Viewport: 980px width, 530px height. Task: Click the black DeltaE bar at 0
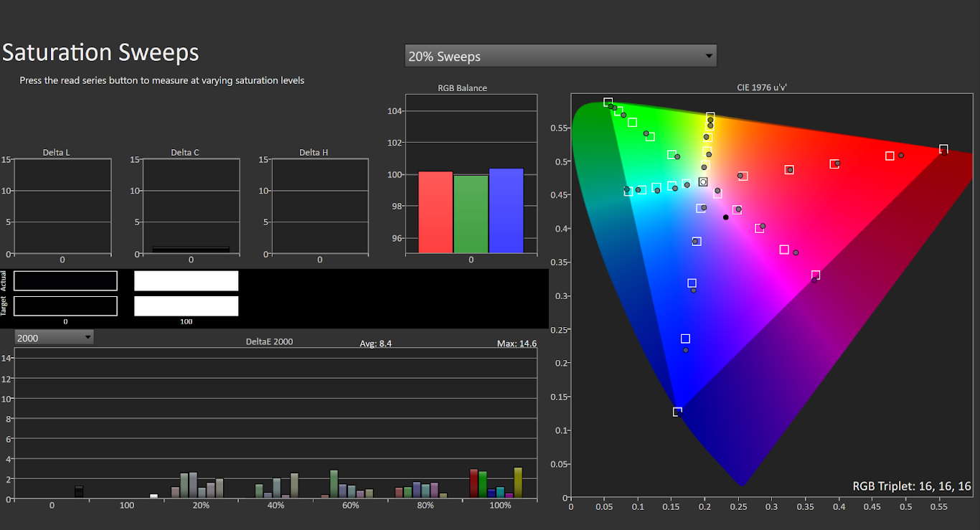coord(79,492)
